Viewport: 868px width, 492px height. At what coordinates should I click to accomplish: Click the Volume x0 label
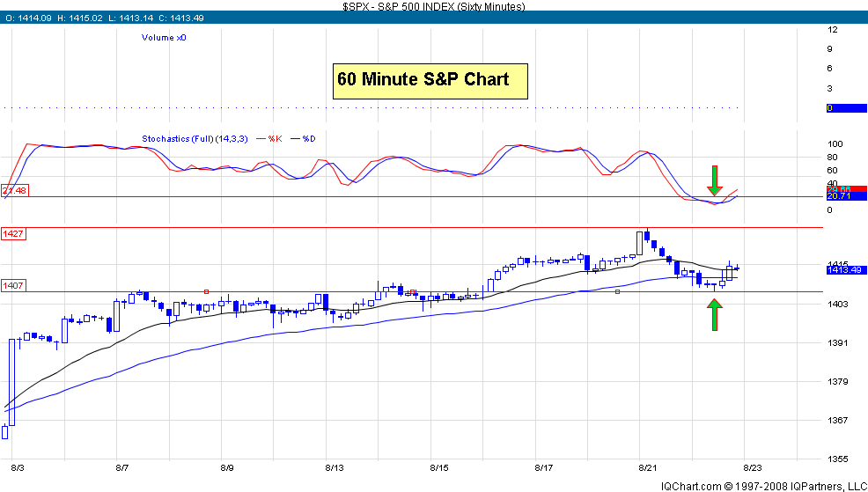point(164,38)
